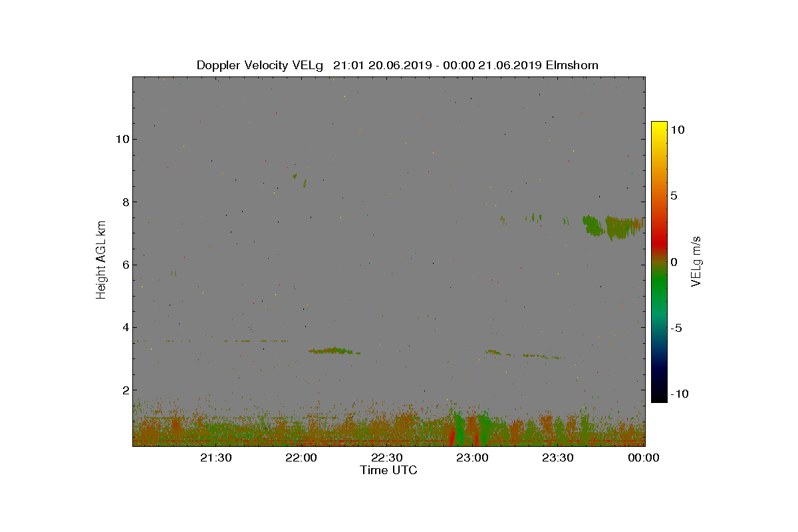Click the height tick label 8

tap(124, 202)
